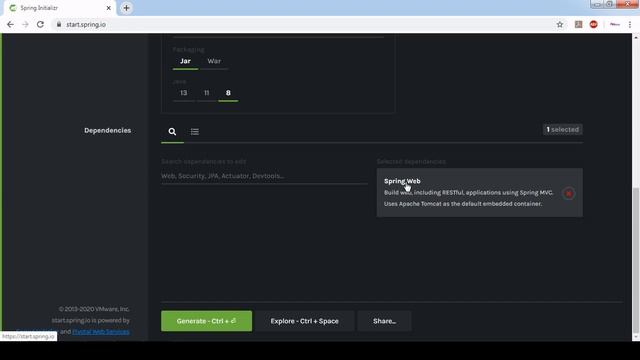Click the page vertical scrollbar thumb

[x=636, y=260]
